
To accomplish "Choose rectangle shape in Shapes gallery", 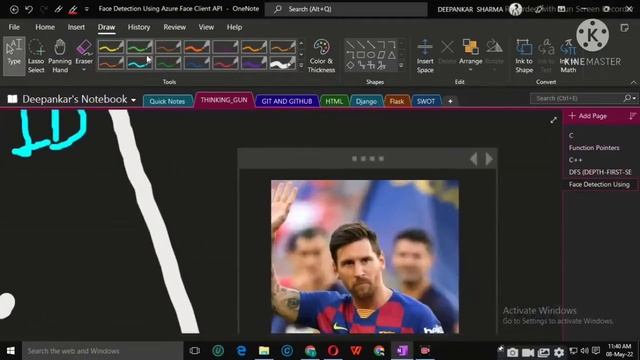I will point(361,55).
